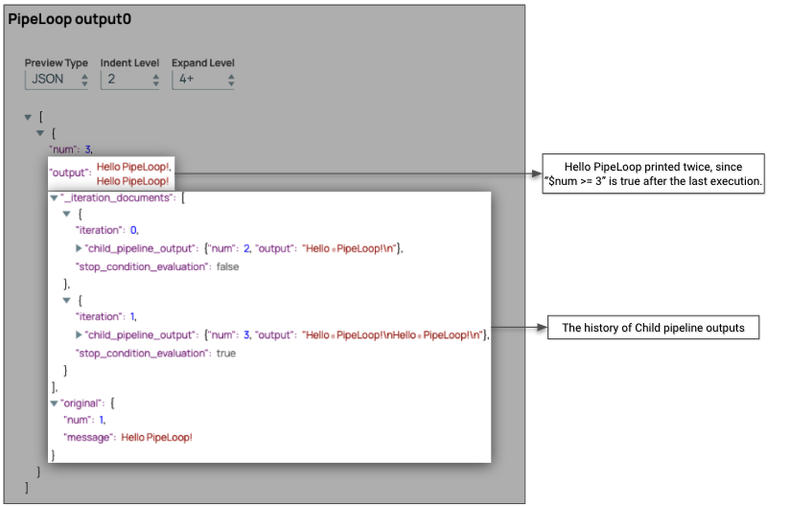Click the "History of Child pipeline outputs" callout

point(653,328)
